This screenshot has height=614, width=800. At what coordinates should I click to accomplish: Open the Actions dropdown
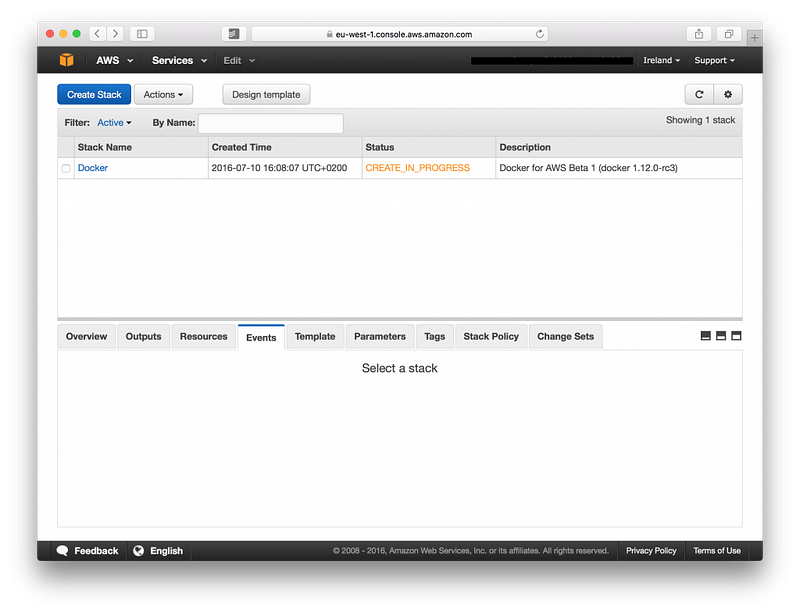pyautogui.click(x=163, y=94)
